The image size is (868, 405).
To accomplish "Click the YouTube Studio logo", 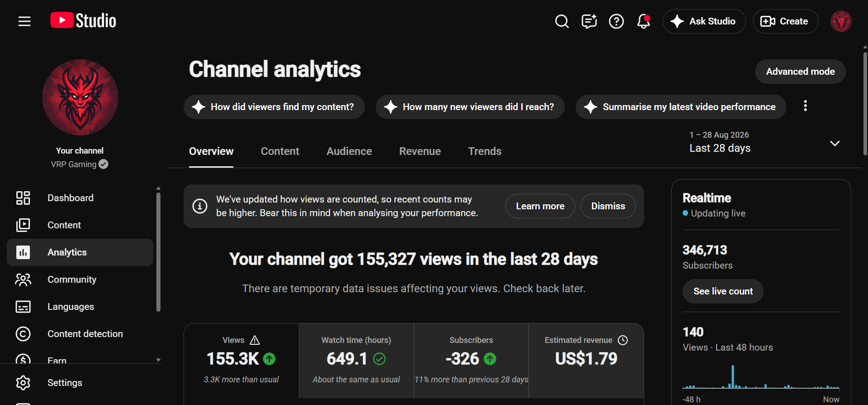I will pos(83,21).
